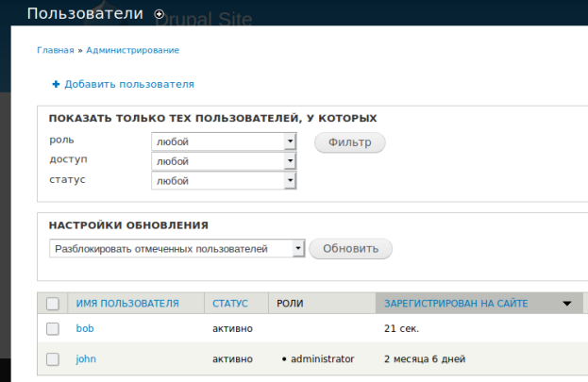Toggle the select-all checkbox in table header
Screen dimensions: 588x382
(x=53, y=304)
